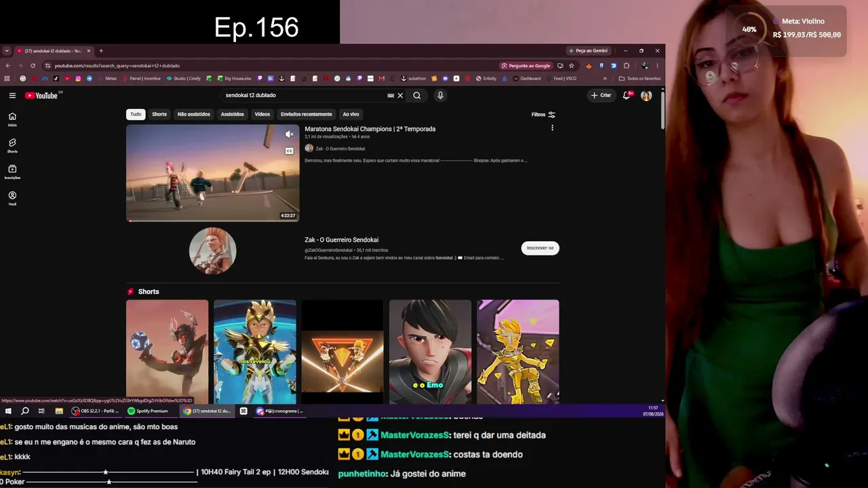Click the sendokai t2 dublado browser tab
Image resolution: width=868 pixels, height=488 pixels.
pos(54,51)
